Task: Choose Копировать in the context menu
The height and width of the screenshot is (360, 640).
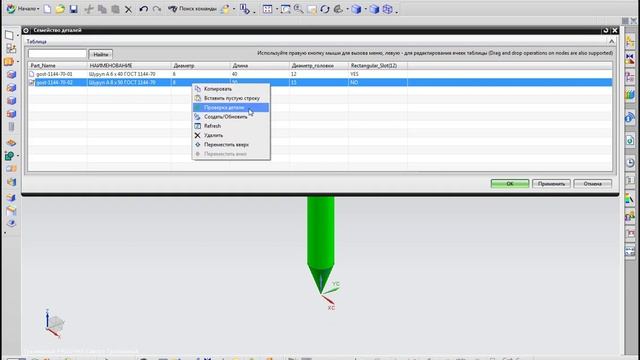Action: (x=231, y=89)
